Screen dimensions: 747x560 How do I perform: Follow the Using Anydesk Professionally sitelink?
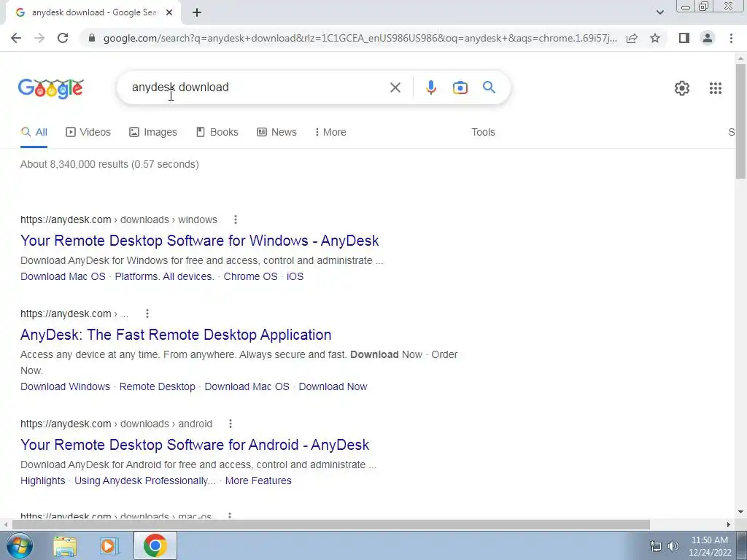click(145, 481)
